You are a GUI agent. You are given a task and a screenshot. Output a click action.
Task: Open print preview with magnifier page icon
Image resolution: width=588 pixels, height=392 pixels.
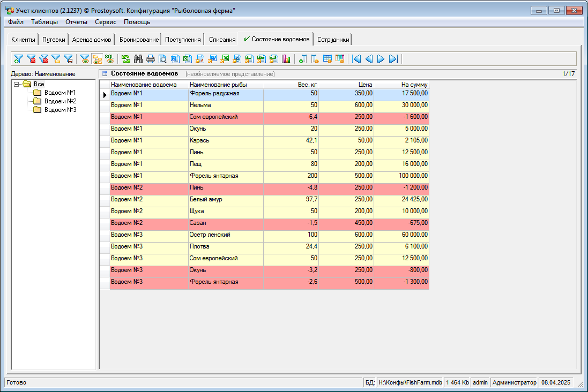[162, 59]
